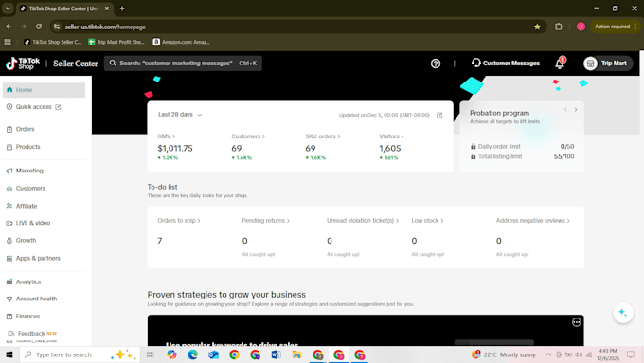Viewport: 644px width, 363px height.
Task: View site information icon in address bar
Action: coord(57,27)
